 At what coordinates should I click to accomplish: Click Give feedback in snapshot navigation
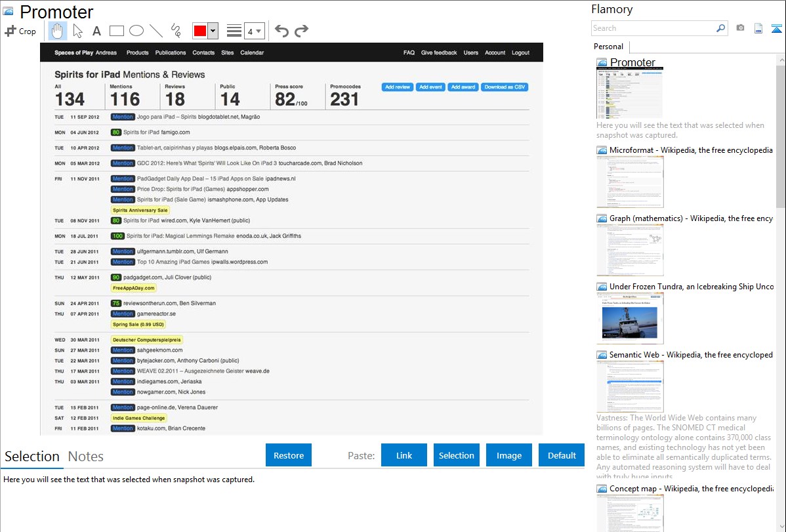coord(439,52)
